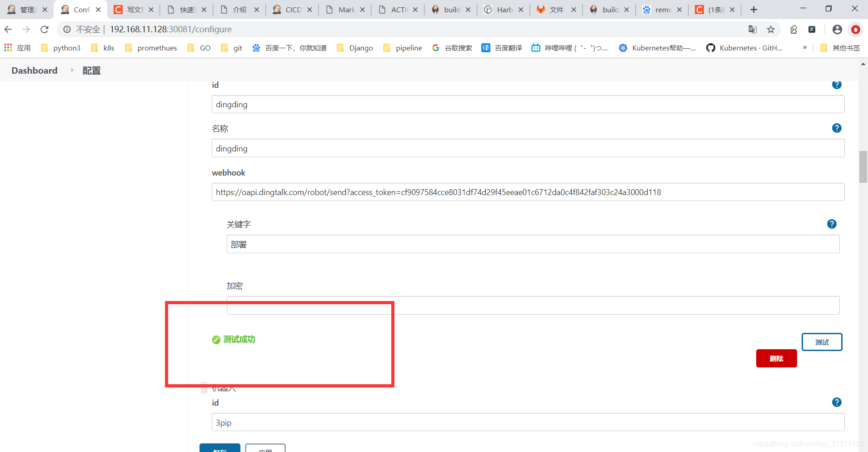Open help for the 关键字 field
Image resolution: width=868 pixels, height=452 pixels.
pyautogui.click(x=832, y=224)
